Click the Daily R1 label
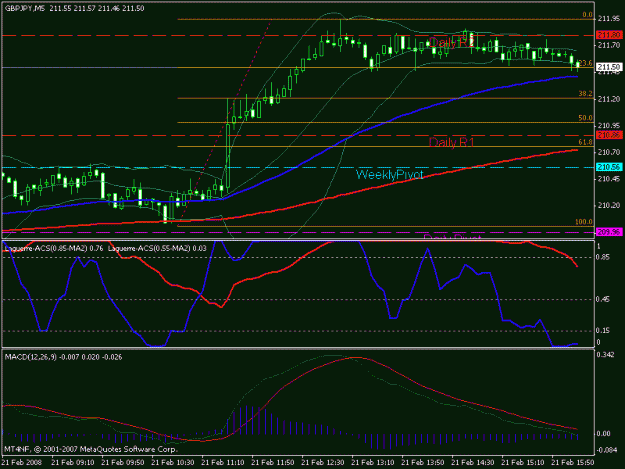The height and width of the screenshot is (469, 625). click(x=451, y=142)
